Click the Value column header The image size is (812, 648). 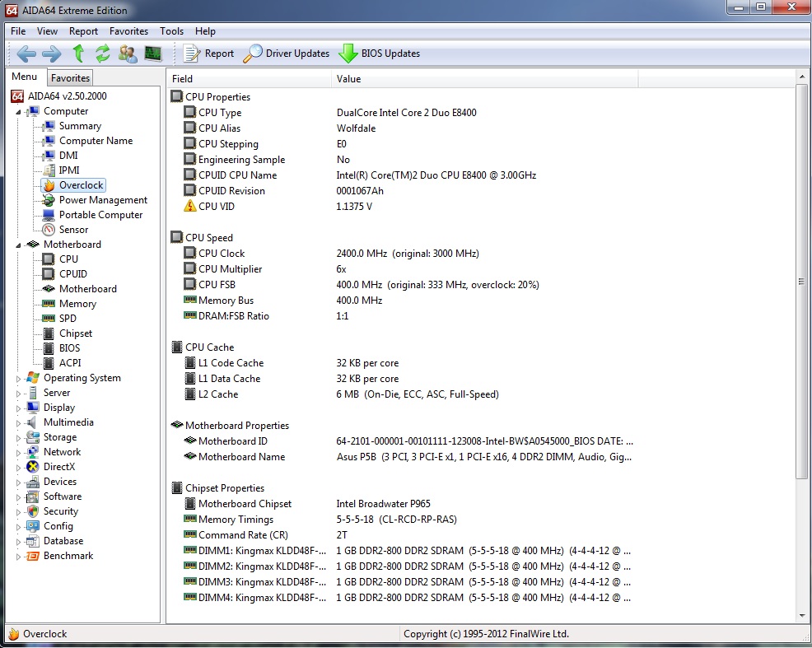point(485,79)
